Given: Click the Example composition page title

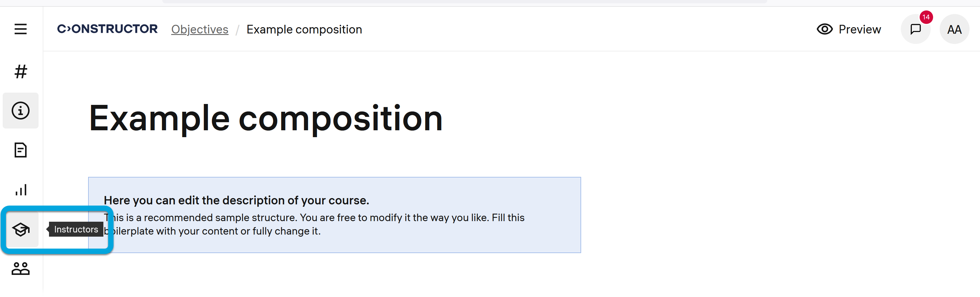Looking at the screenshot, I should (x=266, y=118).
